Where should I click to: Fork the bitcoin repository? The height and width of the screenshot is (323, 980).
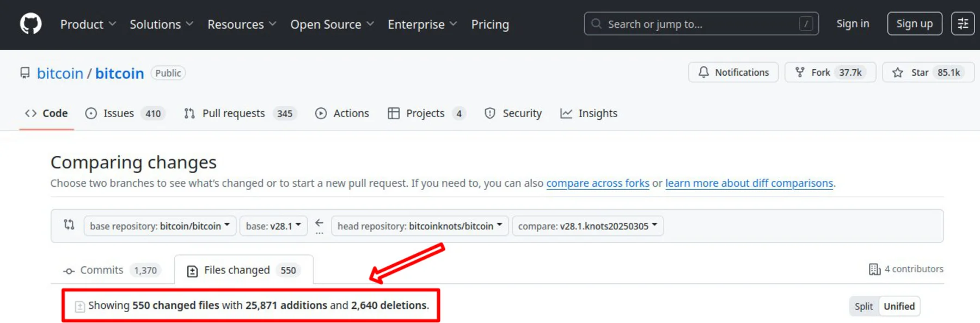coord(829,72)
